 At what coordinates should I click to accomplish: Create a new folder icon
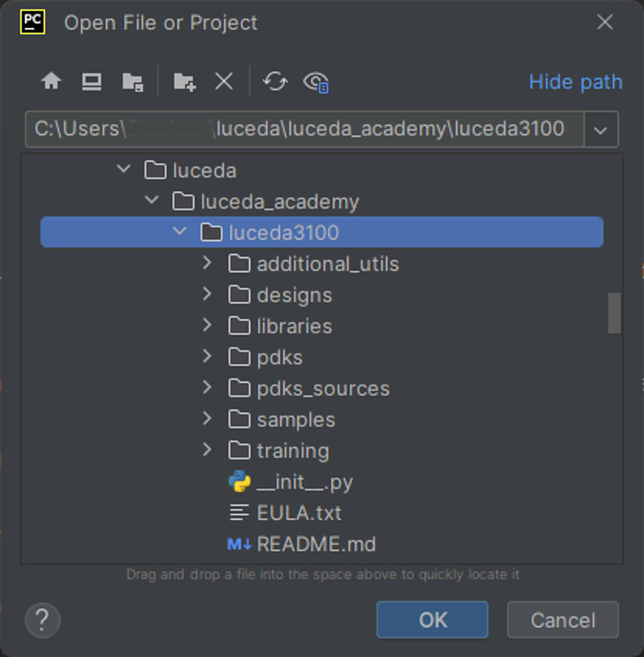[x=185, y=82]
